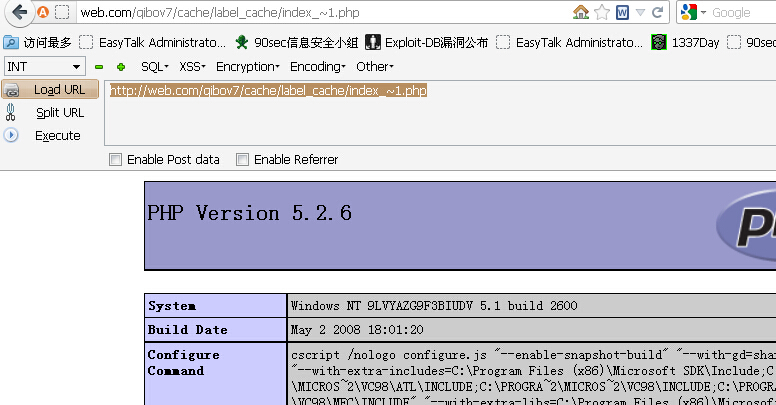
Task: Click the Execute button
Action: 57,136
